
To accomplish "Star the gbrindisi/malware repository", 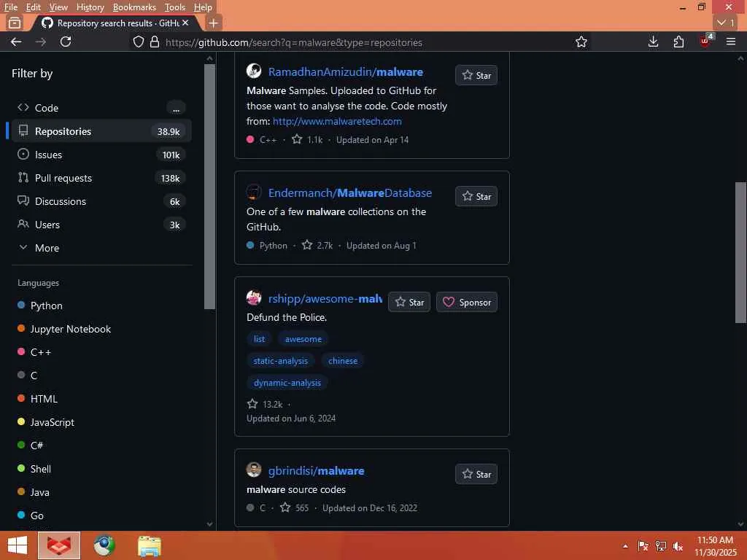I will coord(476,474).
